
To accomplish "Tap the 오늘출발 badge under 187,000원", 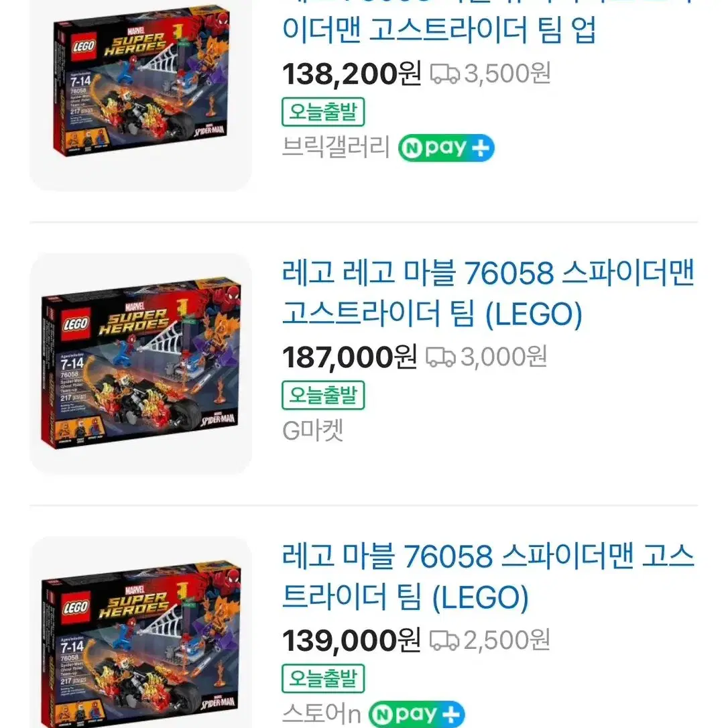I will tap(323, 395).
